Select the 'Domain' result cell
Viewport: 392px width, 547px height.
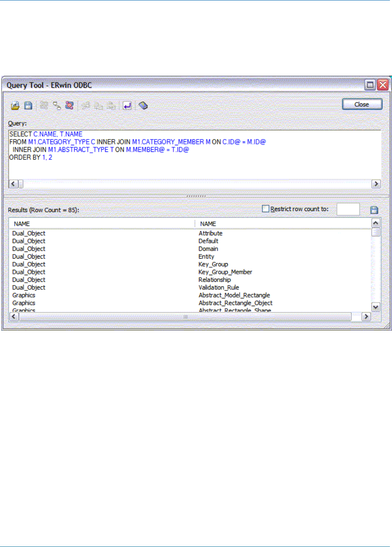(208, 249)
